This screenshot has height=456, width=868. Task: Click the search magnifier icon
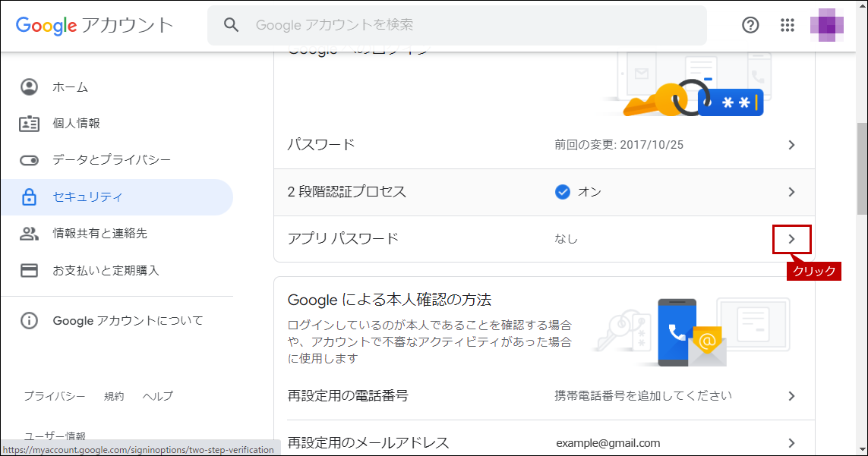[x=231, y=25]
